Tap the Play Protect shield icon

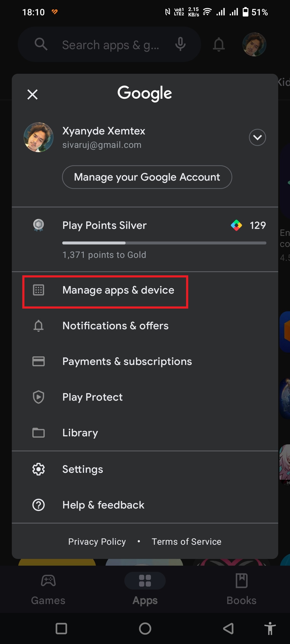(38, 397)
